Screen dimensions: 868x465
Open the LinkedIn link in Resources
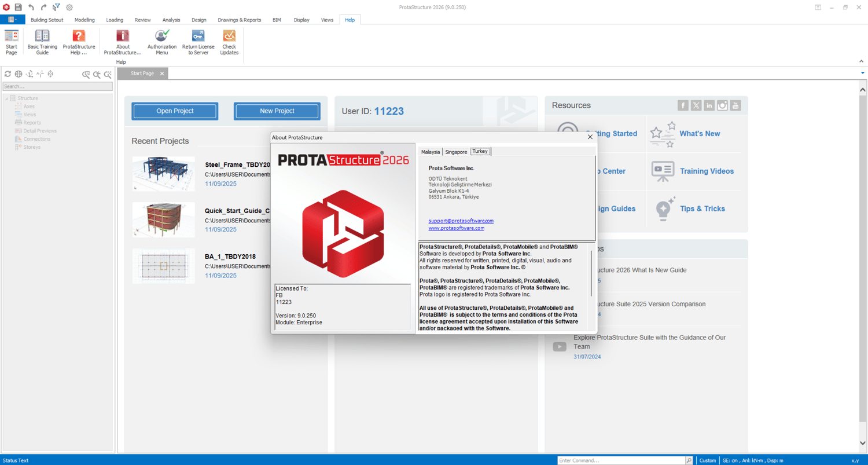pos(709,105)
